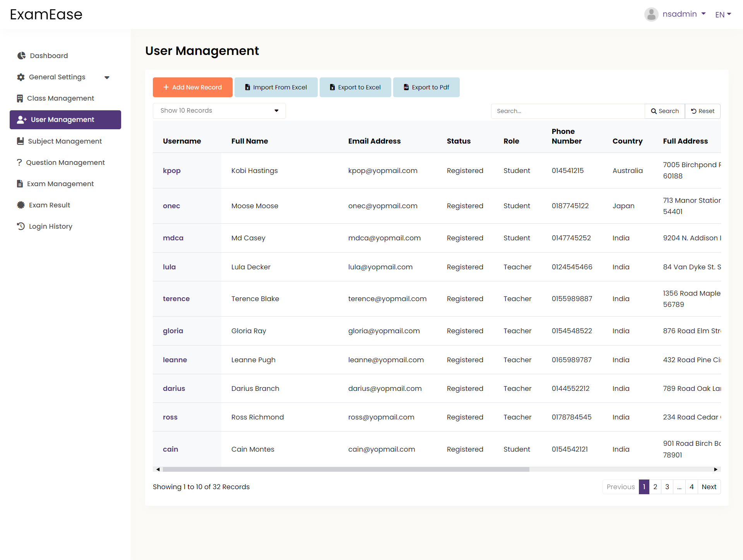This screenshot has height=560, width=743.
Task: Open the nsadmin account dropdown
Action: click(684, 14)
